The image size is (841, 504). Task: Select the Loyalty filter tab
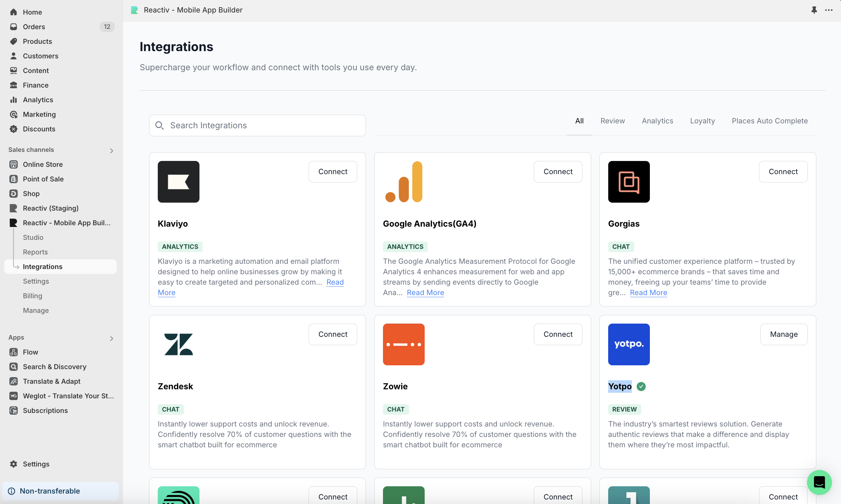[x=702, y=121]
